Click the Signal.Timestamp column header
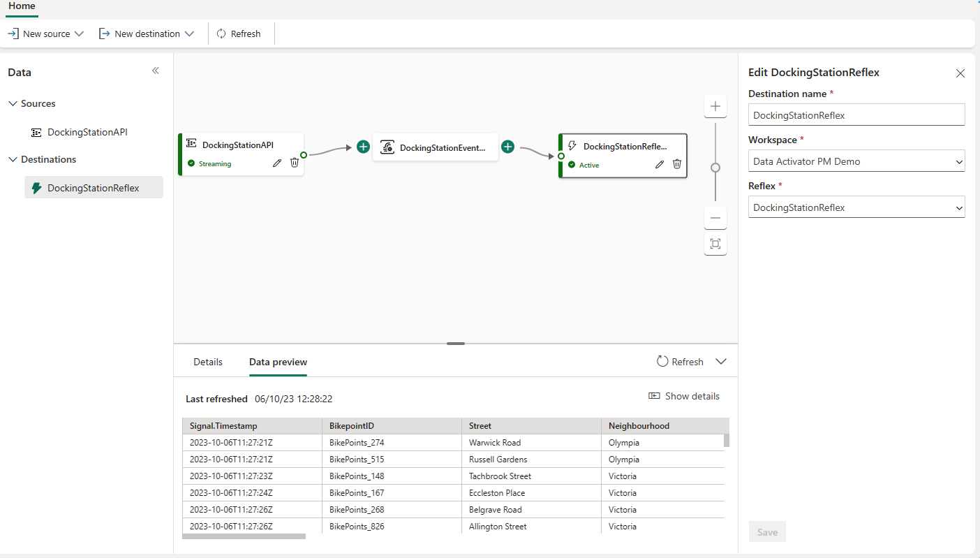The width and height of the screenshot is (980, 558). pyautogui.click(x=252, y=426)
